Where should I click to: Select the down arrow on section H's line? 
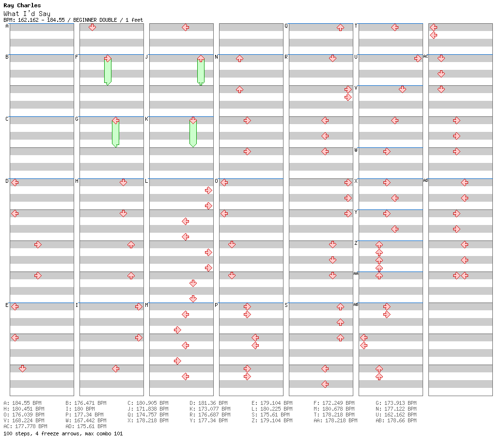click(124, 183)
